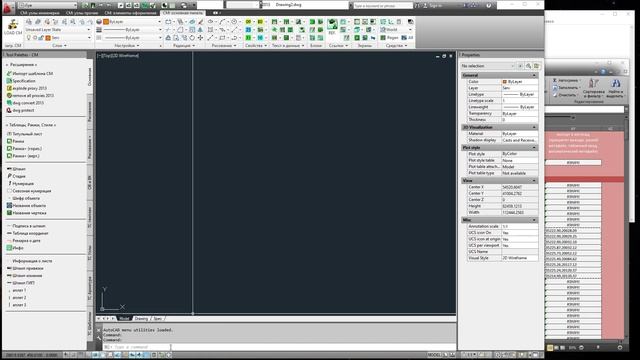Image resolution: width=640 pixels, height=360 pixels.
Task: Select Нумерация tool in palette
Action: tap(20, 184)
